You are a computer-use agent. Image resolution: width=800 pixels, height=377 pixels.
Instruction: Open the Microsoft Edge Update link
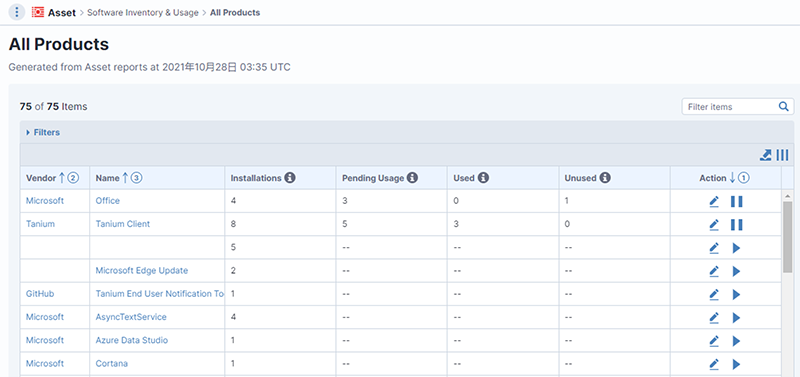click(x=142, y=270)
